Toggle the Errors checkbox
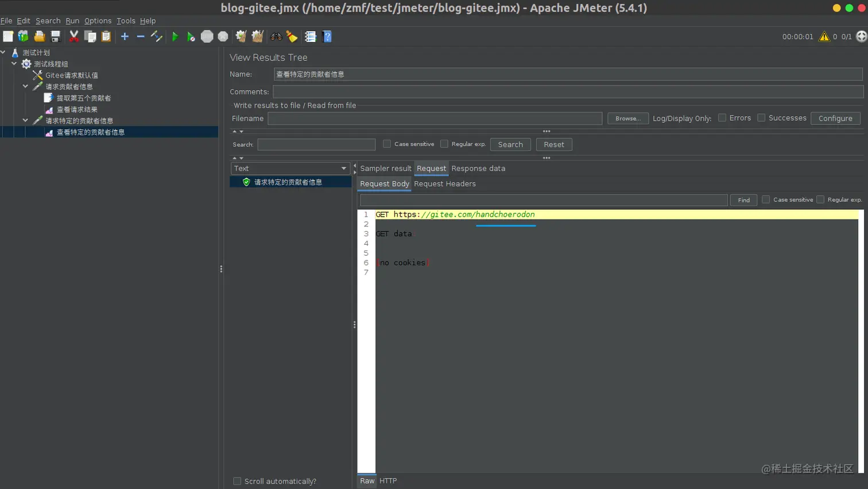This screenshot has height=489, width=868. point(722,118)
